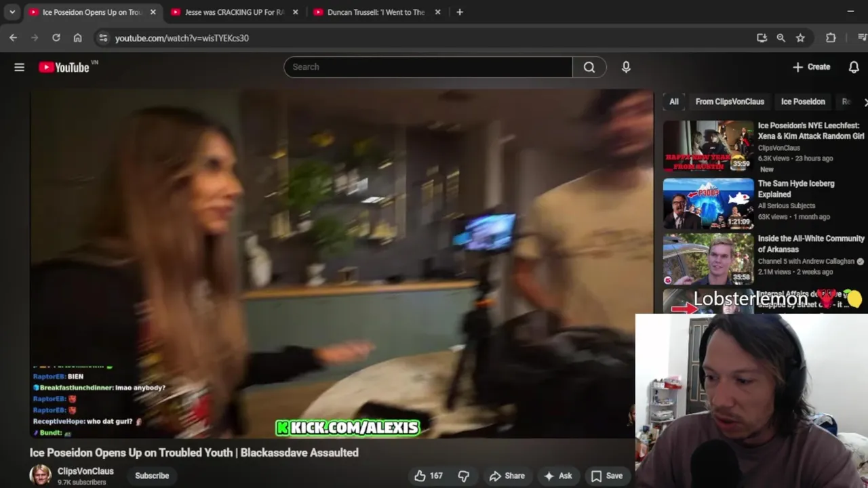The image size is (868, 488).
Task: Open the browser home page
Action: [x=78, y=38]
